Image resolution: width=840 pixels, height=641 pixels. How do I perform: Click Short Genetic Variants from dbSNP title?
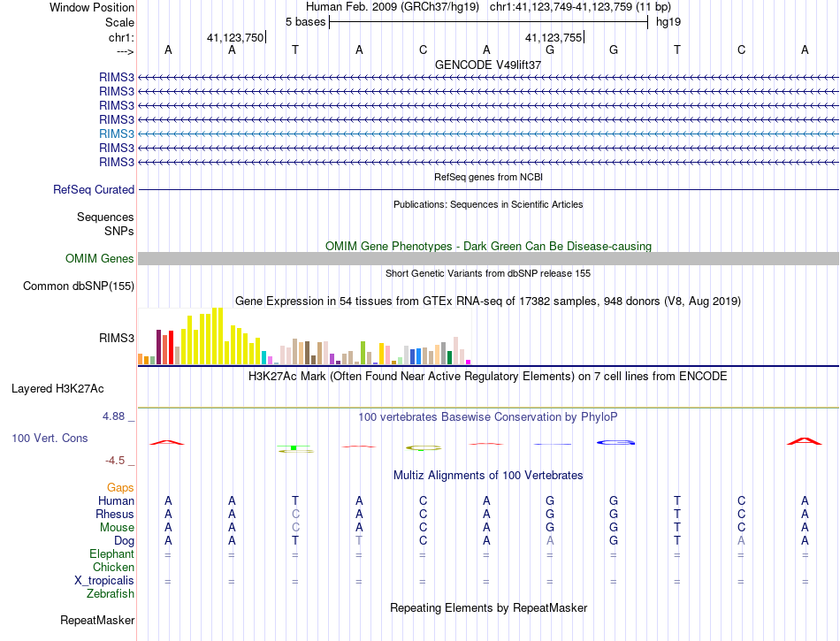488,273
